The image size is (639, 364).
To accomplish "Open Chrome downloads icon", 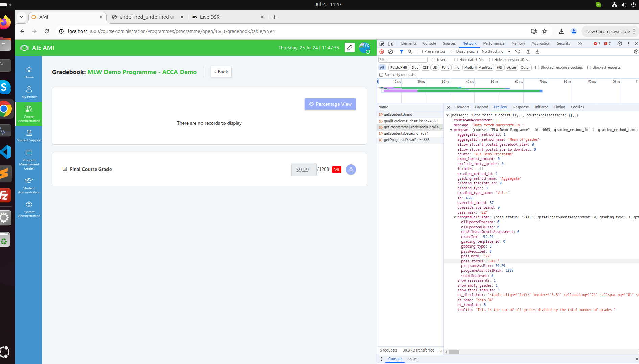I will 562,31.
